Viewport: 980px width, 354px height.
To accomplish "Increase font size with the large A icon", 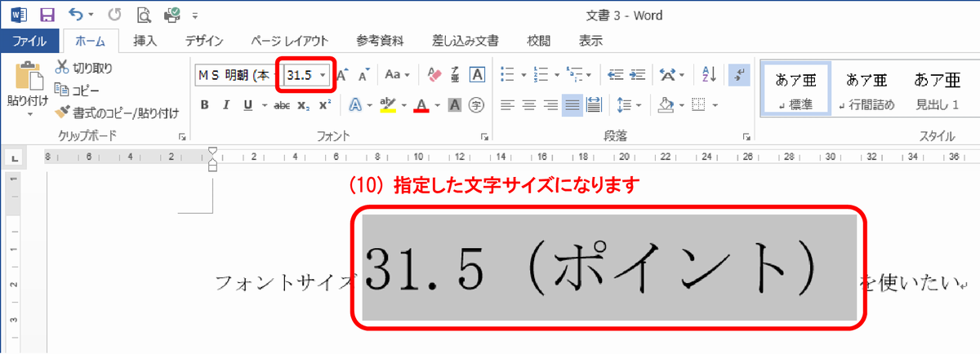I will (x=343, y=74).
